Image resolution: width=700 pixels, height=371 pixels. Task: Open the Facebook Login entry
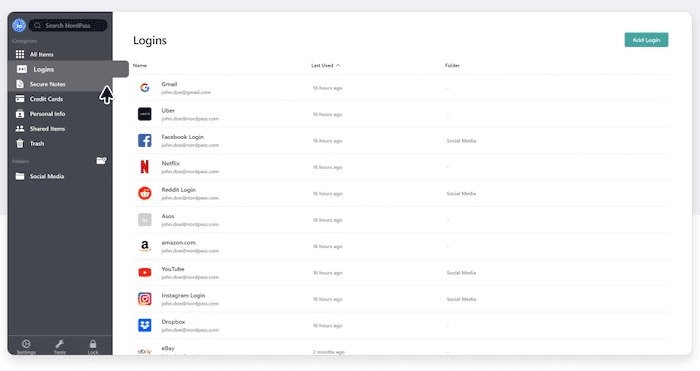[x=402, y=141]
